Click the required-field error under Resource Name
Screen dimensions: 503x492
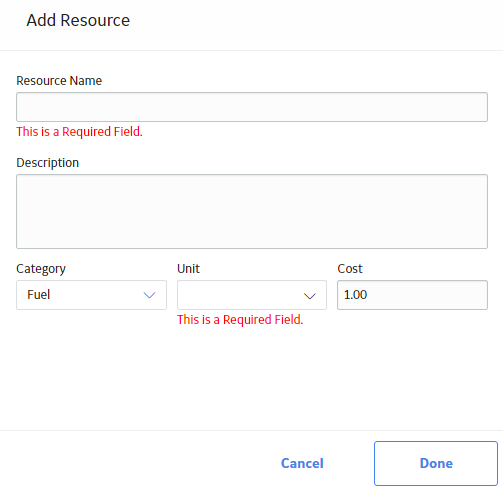coord(79,132)
